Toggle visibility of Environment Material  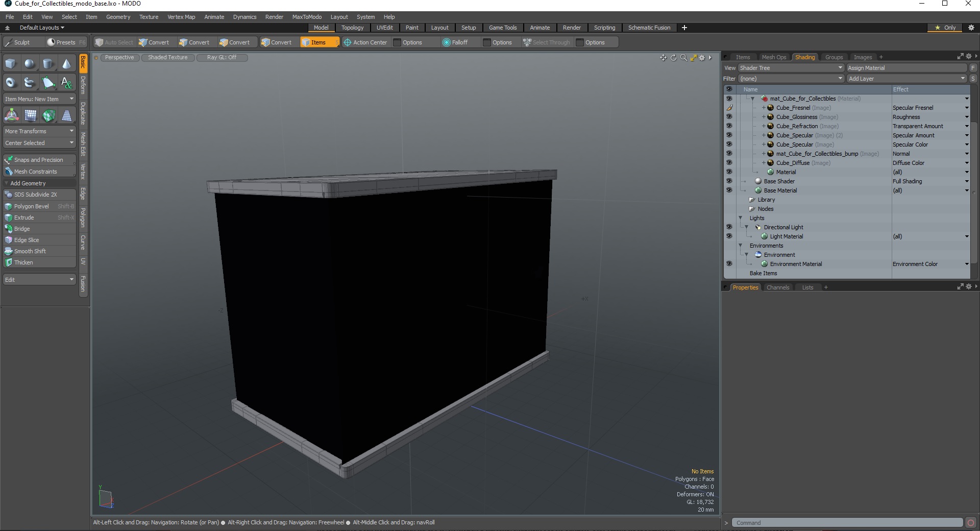point(729,264)
